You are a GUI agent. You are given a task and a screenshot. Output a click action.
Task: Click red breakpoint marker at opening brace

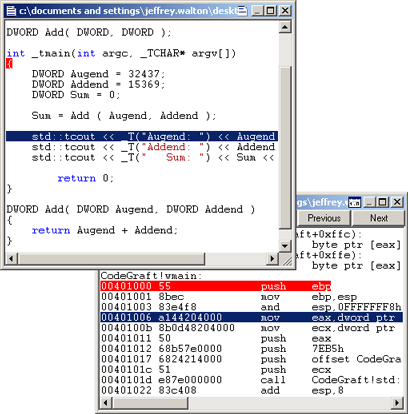(9, 63)
